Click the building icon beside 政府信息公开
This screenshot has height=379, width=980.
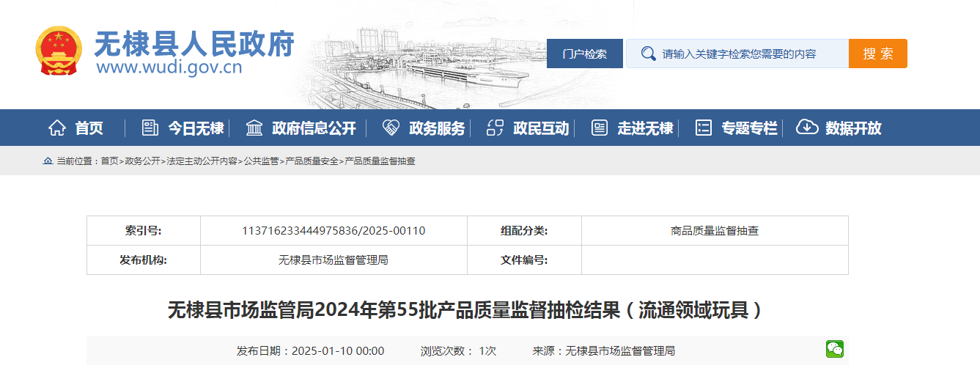pos(254,128)
